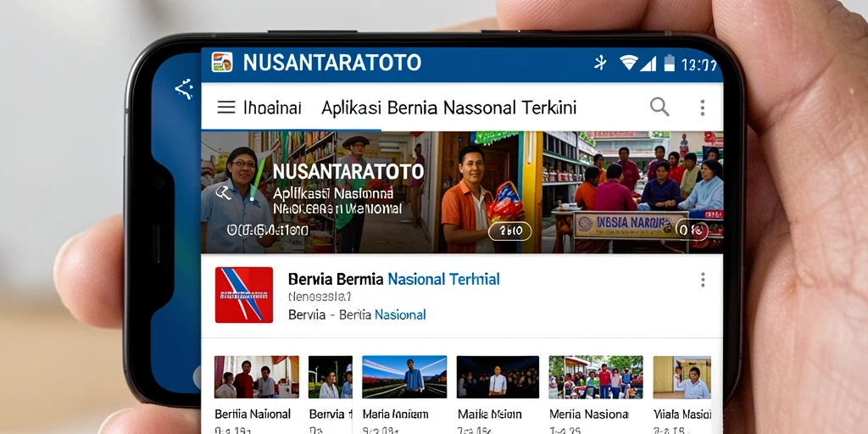
Task: Open the hamburger menu icon
Action: click(225, 107)
